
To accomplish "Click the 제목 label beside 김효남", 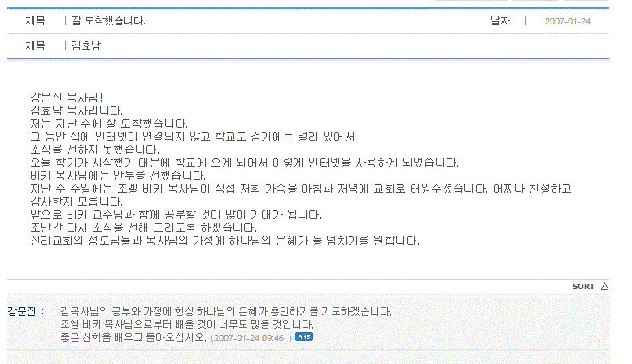I will tap(36, 45).
